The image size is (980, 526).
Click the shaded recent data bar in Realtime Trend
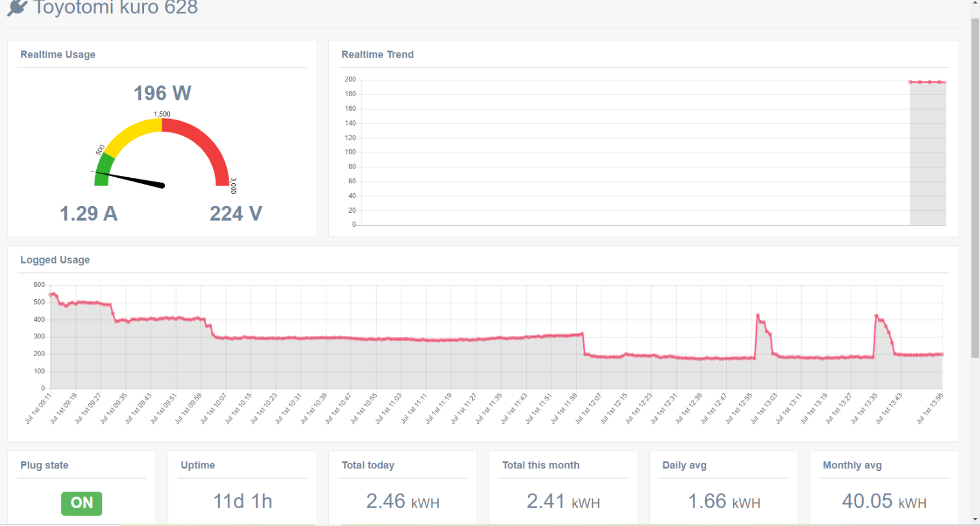(x=928, y=153)
